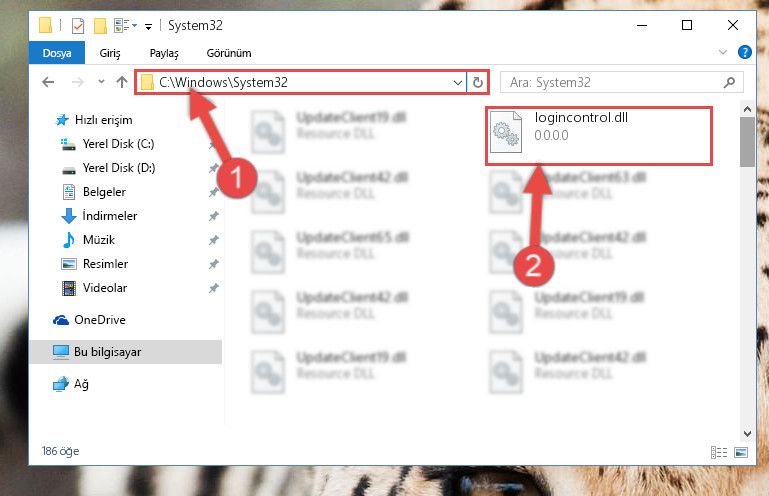Click the search magnifier icon
The width and height of the screenshot is (769, 496).
pyautogui.click(x=729, y=82)
